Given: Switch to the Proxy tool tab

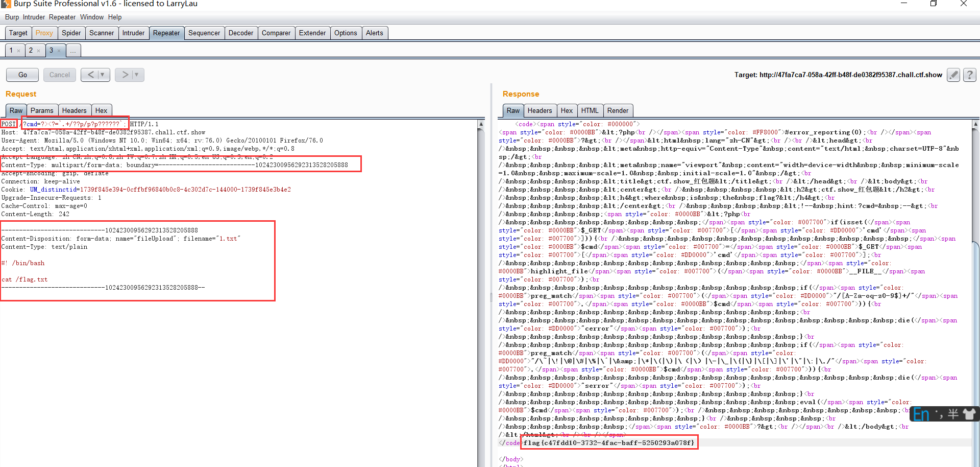Looking at the screenshot, I should [44, 33].
